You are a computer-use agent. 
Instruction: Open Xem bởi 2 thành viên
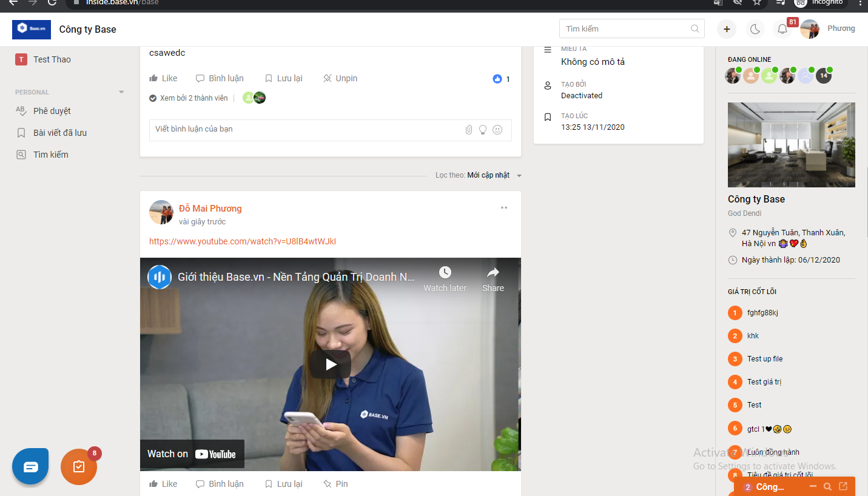(x=189, y=98)
